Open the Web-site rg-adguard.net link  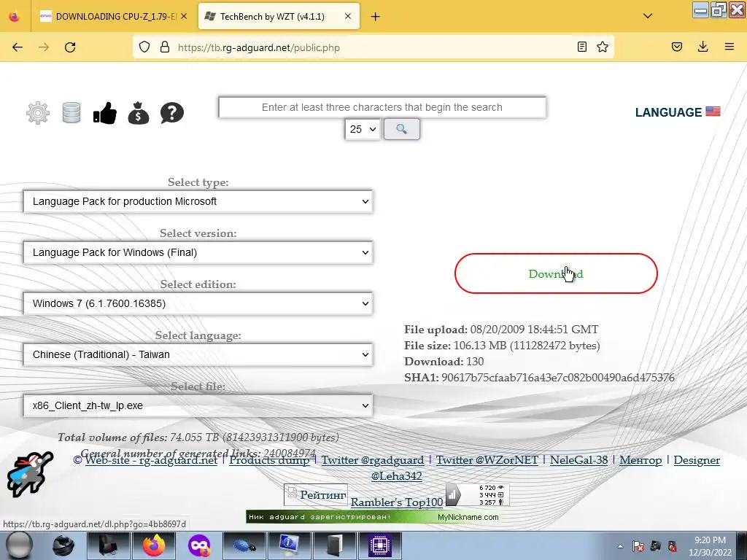(x=151, y=460)
